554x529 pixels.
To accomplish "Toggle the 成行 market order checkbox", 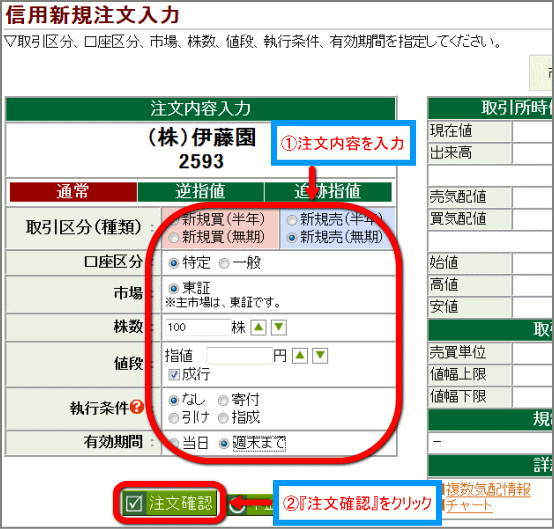I will coord(174,375).
